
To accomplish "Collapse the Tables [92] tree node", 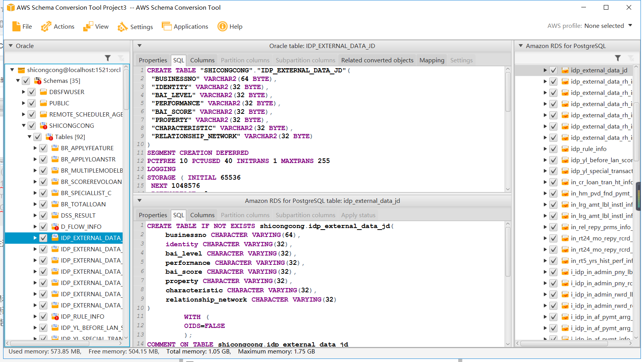I will [x=29, y=137].
